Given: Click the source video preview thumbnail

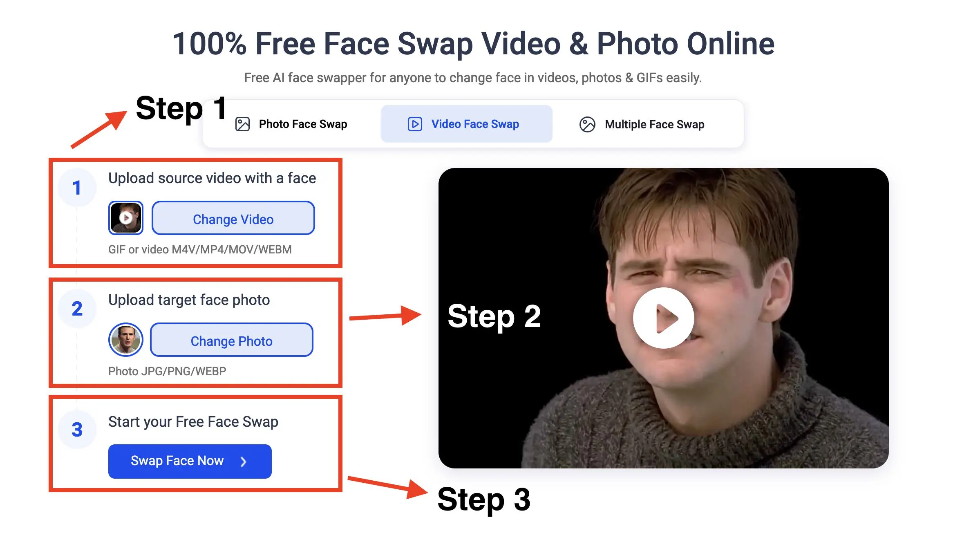Looking at the screenshot, I should pyautogui.click(x=126, y=218).
